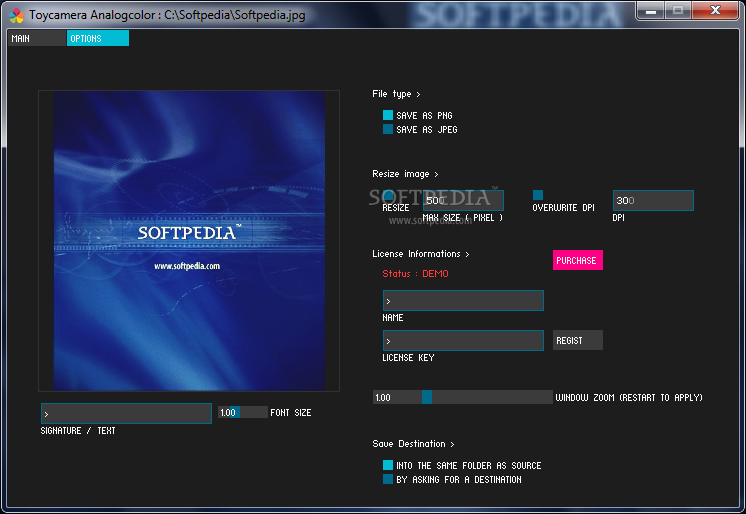746x514 pixels.
Task: Click the 'License Informations >' heading
Action: click(x=421, y=254)
